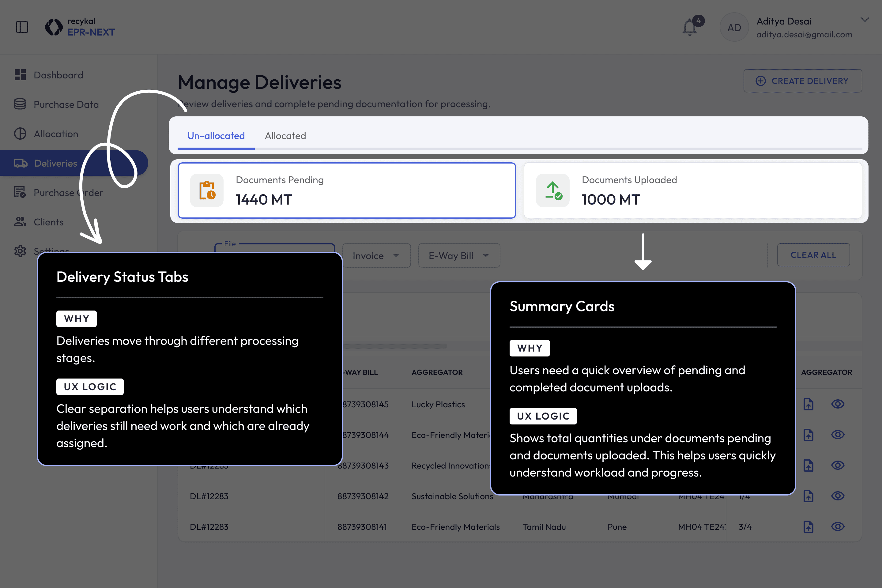Expand the E-Way Bill filter dropdown

pos(459,256)
